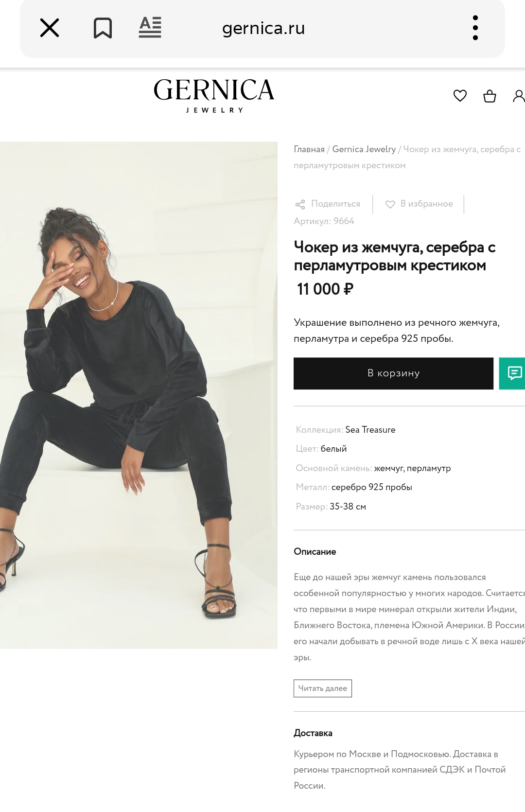
Task: Select the Sea Treasure collection text
Action: pos(370,430)
